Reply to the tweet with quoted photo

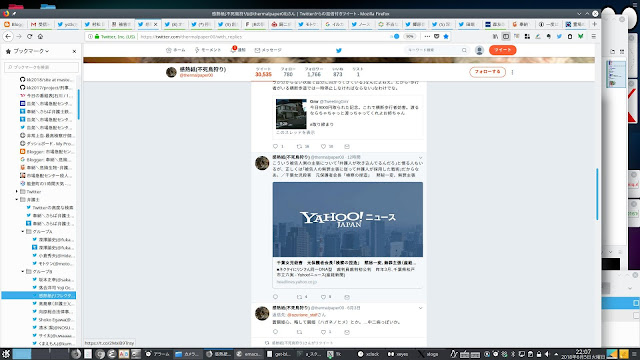click(275, 146)
